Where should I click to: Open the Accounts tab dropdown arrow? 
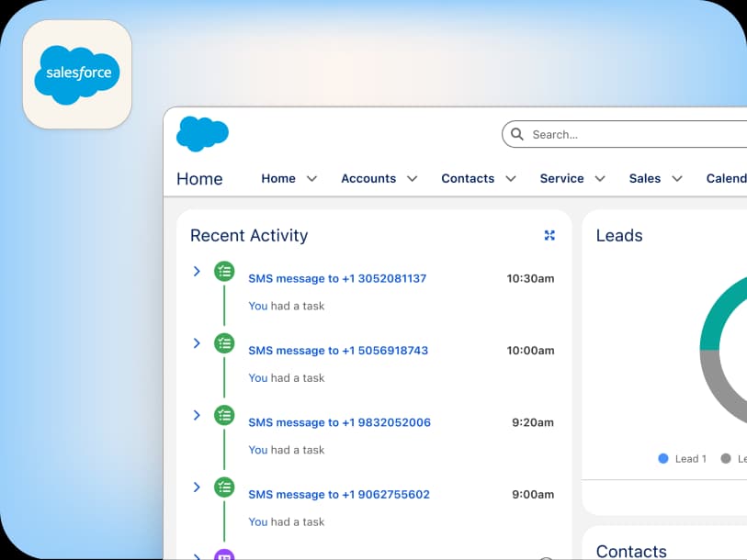tap(412, 179)
